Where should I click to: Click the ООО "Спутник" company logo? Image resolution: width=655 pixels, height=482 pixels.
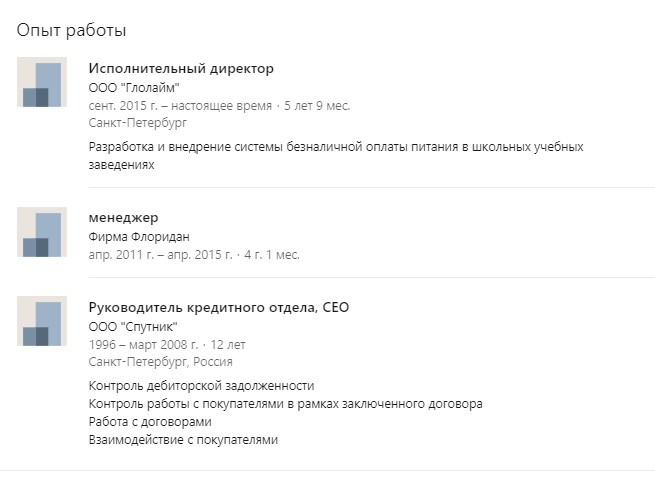[x=42, y=321]
